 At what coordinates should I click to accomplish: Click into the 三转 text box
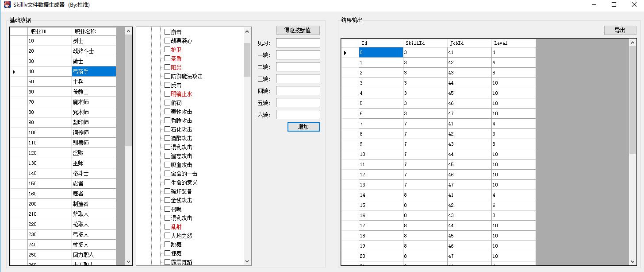(298, 79)
